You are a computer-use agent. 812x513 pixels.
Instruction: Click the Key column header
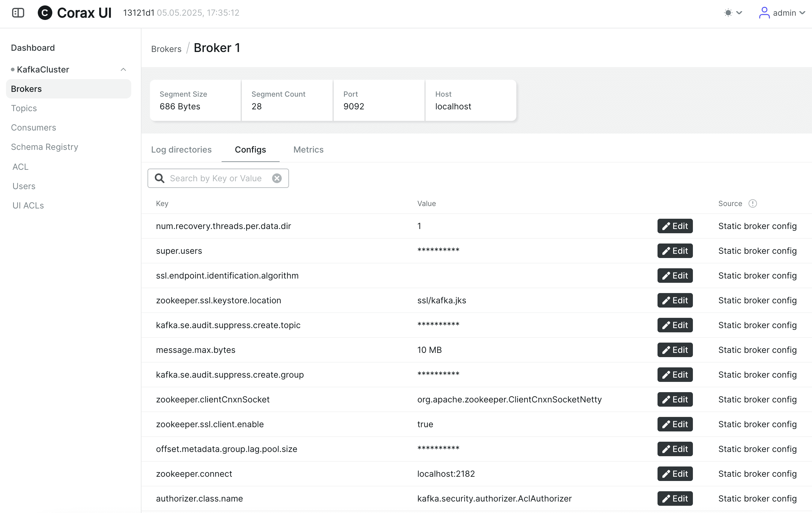click(162, 204)
